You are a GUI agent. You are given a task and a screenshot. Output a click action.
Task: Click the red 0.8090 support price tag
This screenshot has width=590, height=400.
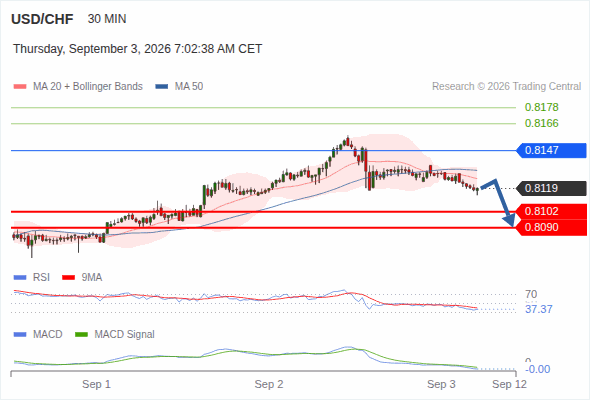[552, 228]
